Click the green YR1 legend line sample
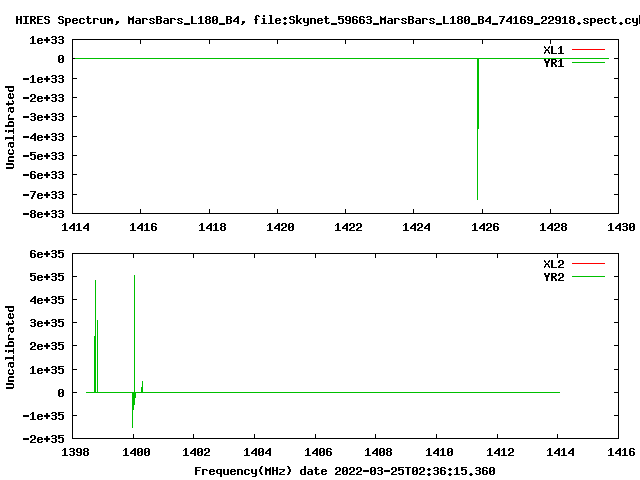The height and width of the screenshot is (480, 640). coord(588,62)
